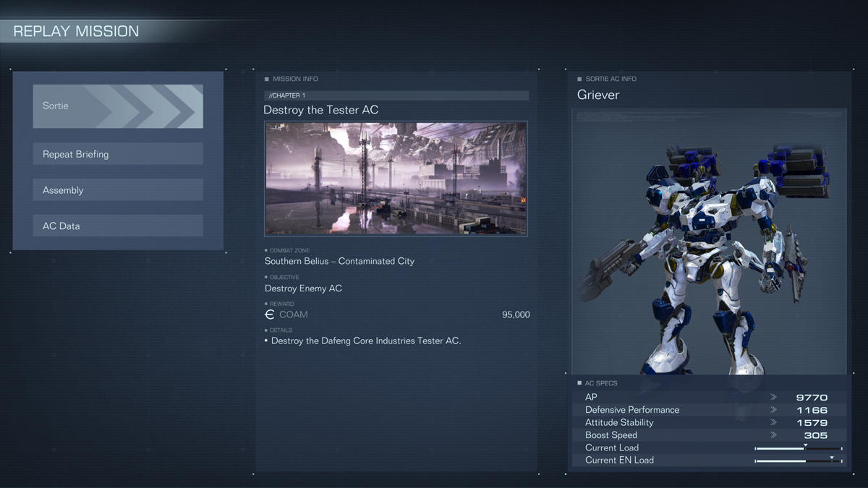Click the chevron beside Boost Speed
Image resolution: width=868 pixels, height=488 pixels.
[x=773, y=435]
